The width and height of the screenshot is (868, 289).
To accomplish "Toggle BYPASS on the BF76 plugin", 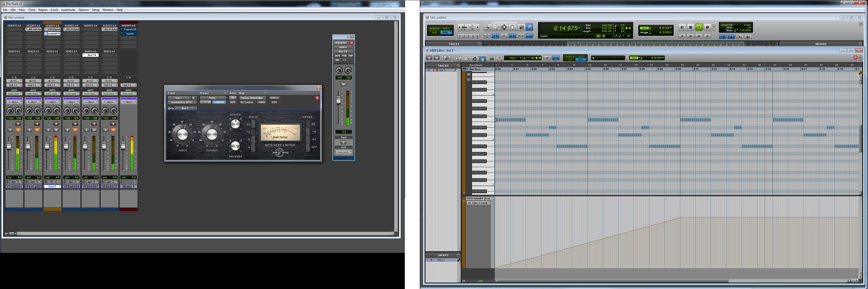I will 274,98.
